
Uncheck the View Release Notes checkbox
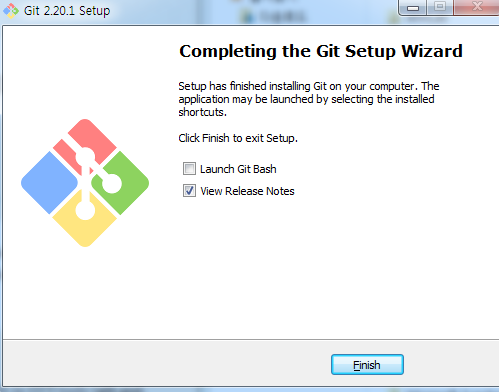[189, 191]
